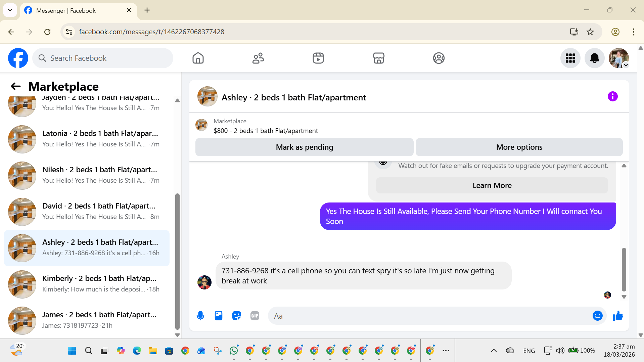The image size is (644, 362).
Task: Open the Video icon in top navigation
Action: coord(318,58)
